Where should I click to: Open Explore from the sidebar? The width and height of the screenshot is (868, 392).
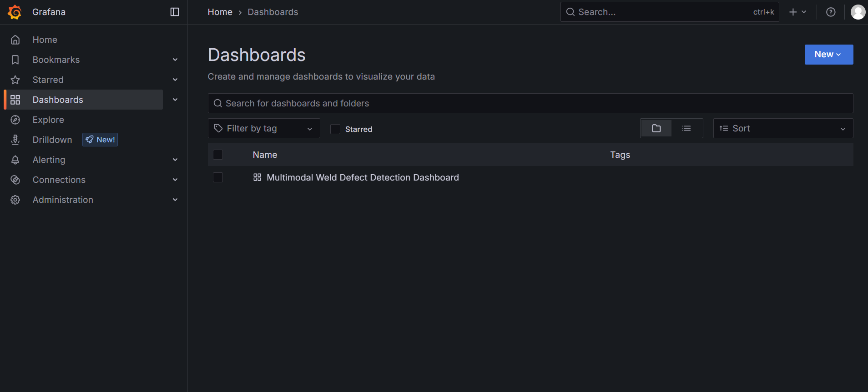pyautogui.click(x=48, y=120)
